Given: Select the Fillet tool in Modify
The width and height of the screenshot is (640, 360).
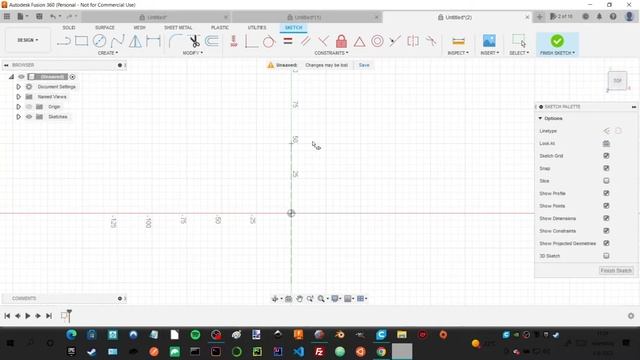Looking at the screenshot, I should 176,41.
